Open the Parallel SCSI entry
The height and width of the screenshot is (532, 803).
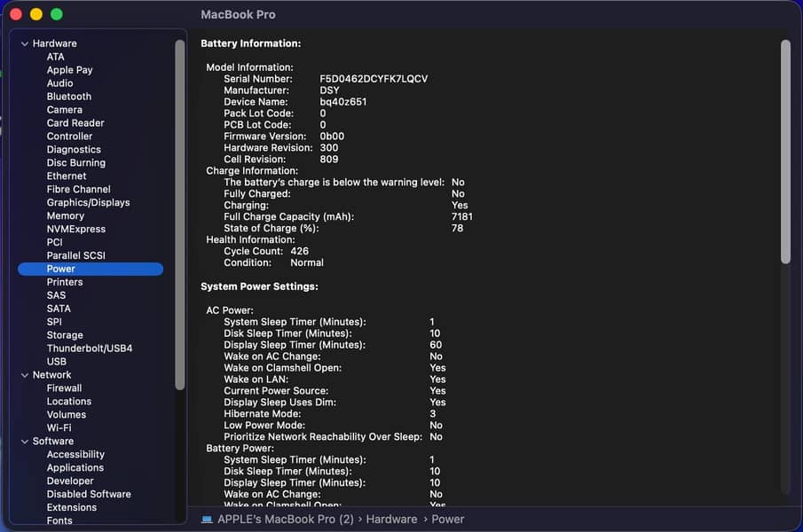[75, 255]
